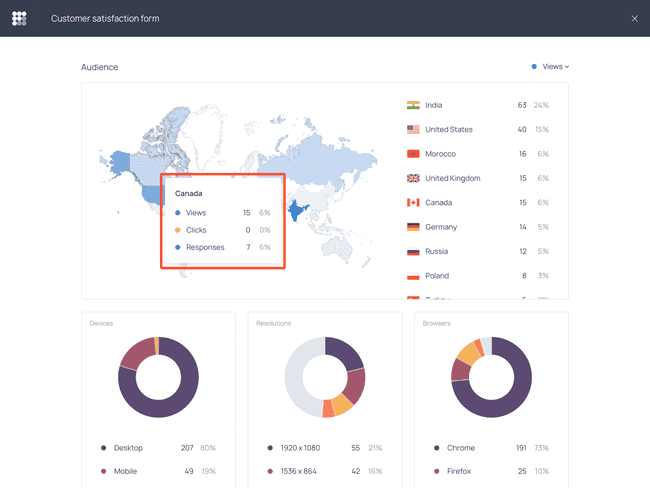Click the Morocco flag icon
650x488 pixels.
click(x=413, y=154)
